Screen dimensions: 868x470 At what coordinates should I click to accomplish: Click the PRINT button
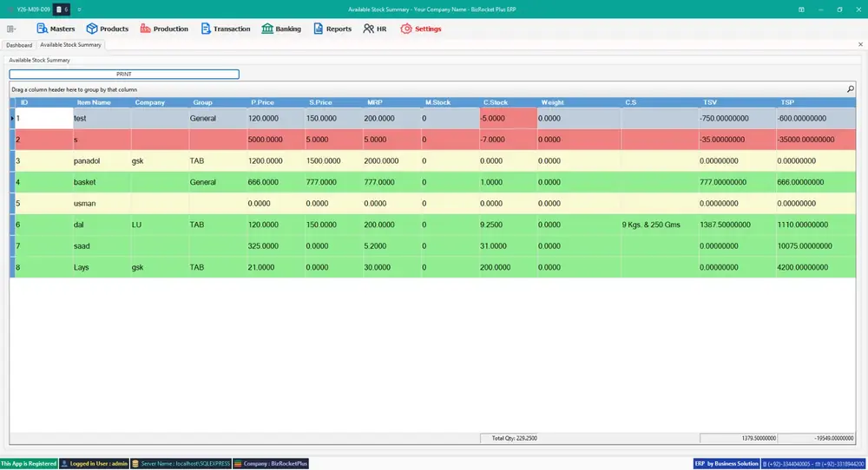124,74
